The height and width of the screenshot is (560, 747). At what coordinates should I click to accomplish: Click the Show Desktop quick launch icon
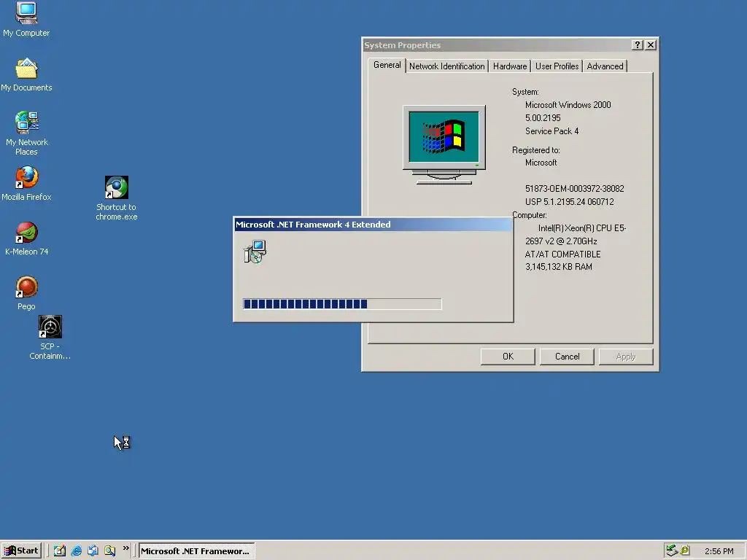[60, 551]
